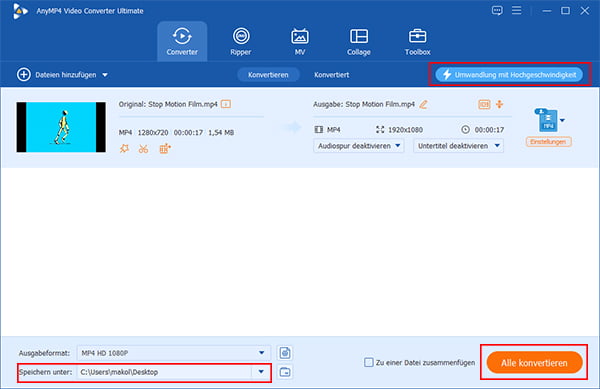Maximize the AnyMP4 window
The width and height of the screenshot is (600, 389).
coord(565,11)
